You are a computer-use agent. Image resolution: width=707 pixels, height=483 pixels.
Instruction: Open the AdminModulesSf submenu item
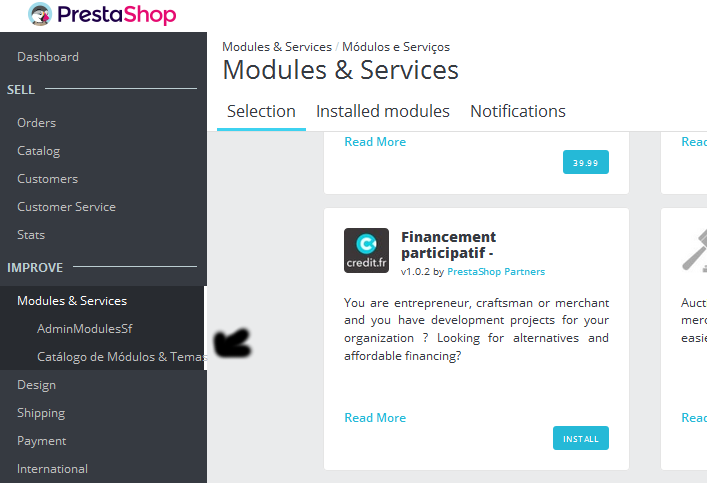coord(85,329)
